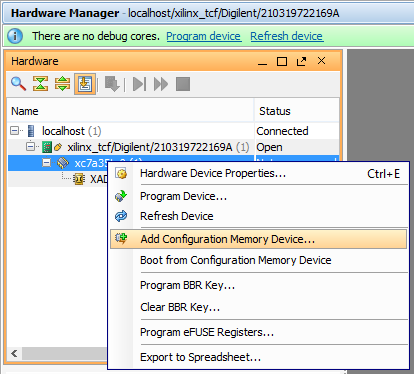Collapse the xc7a35t device node
The height and width of the screenshot is (374, 414).
[47, 163]
